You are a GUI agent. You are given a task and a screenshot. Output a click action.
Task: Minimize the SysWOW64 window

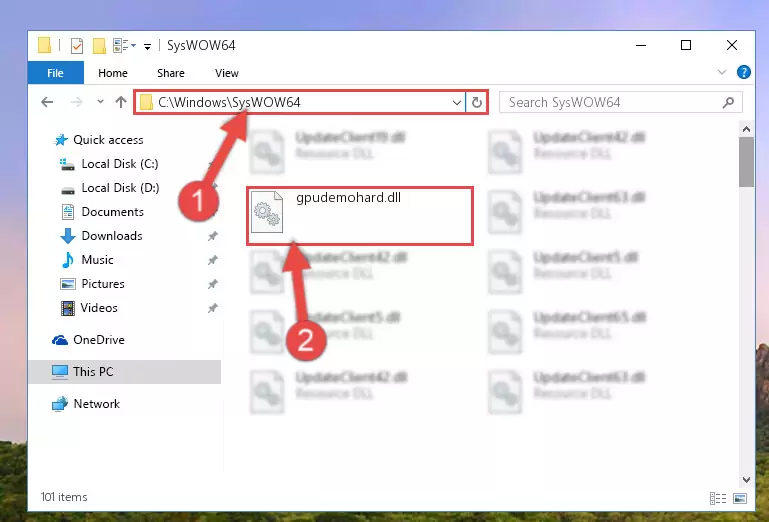(641, 45)
